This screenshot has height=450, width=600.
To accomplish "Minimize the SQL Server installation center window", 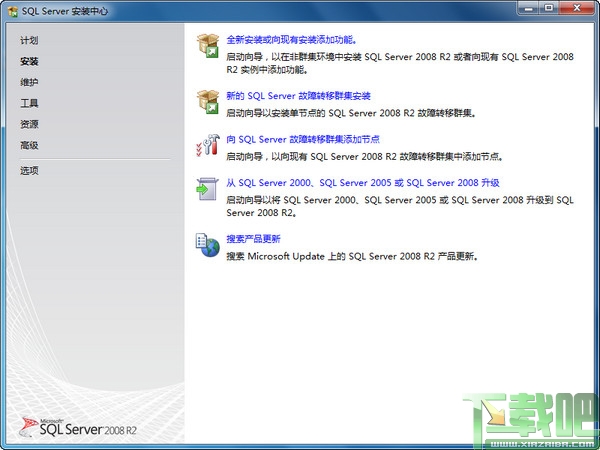I will 529,8.
